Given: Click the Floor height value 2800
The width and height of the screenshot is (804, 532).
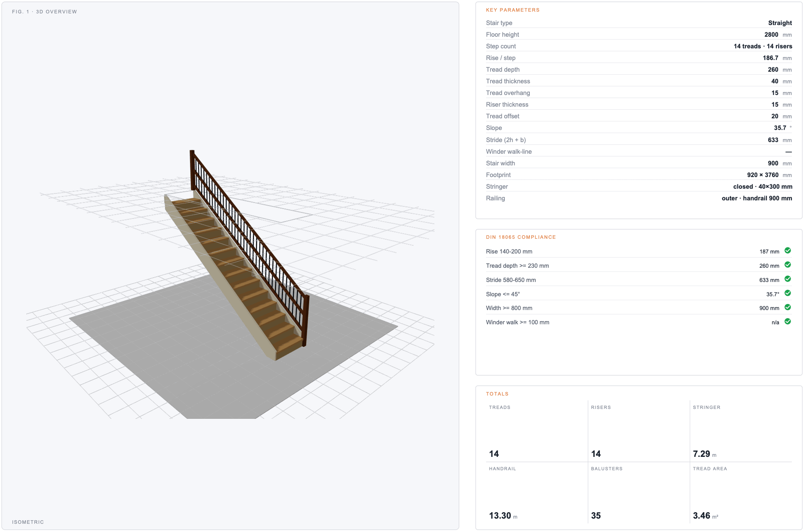Looking at the screenshot, I should click(x=771, y=35).
